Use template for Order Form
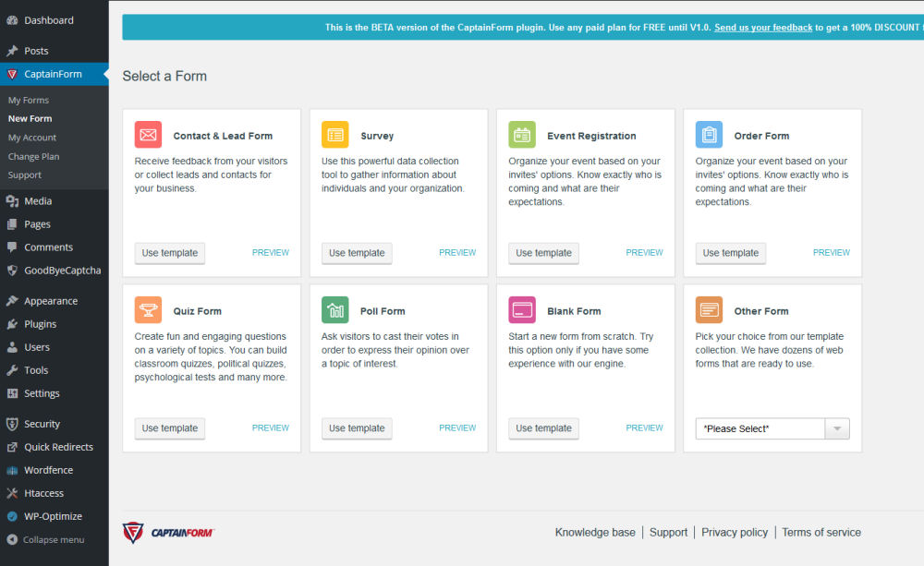924x566 pixels. point(731,253)
